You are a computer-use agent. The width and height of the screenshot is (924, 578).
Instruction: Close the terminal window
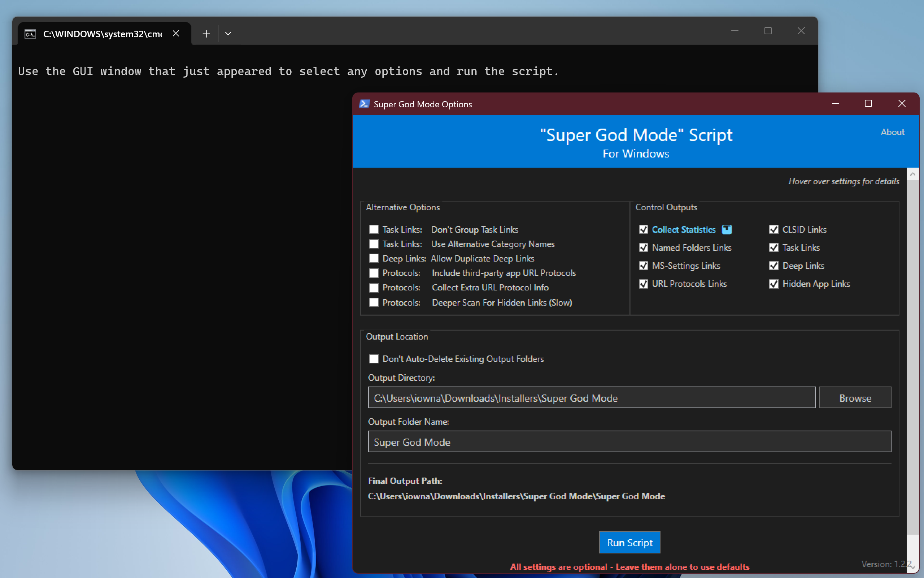click(801, 31)
